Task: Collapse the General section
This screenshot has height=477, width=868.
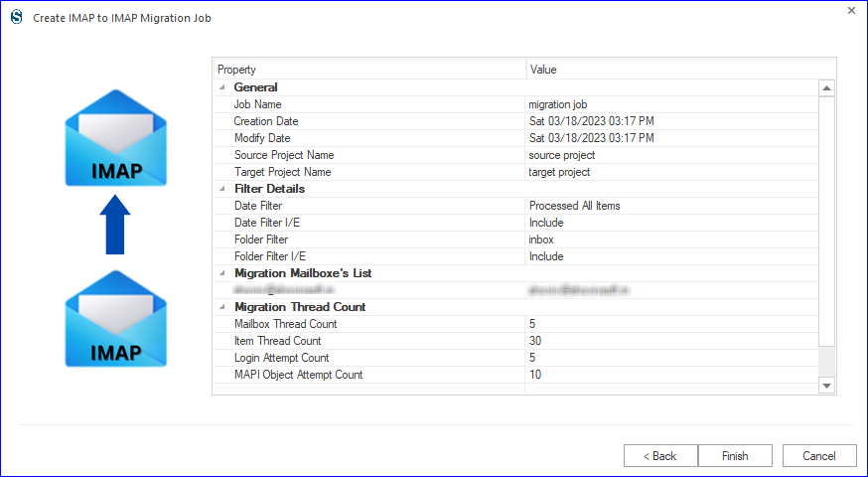Action: click(222, 87)
